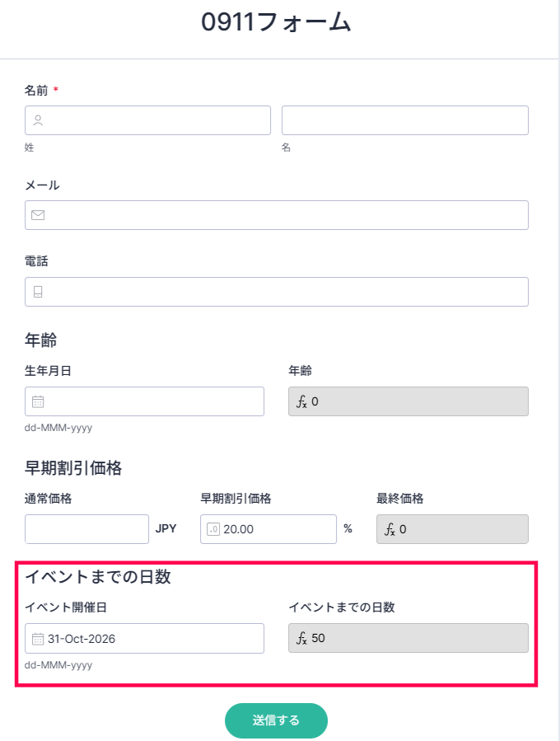This screenshot has width=560, height=741.
Task: Click the fx icon in the イベントまでの日数 field
Action: tap(301, 639)
